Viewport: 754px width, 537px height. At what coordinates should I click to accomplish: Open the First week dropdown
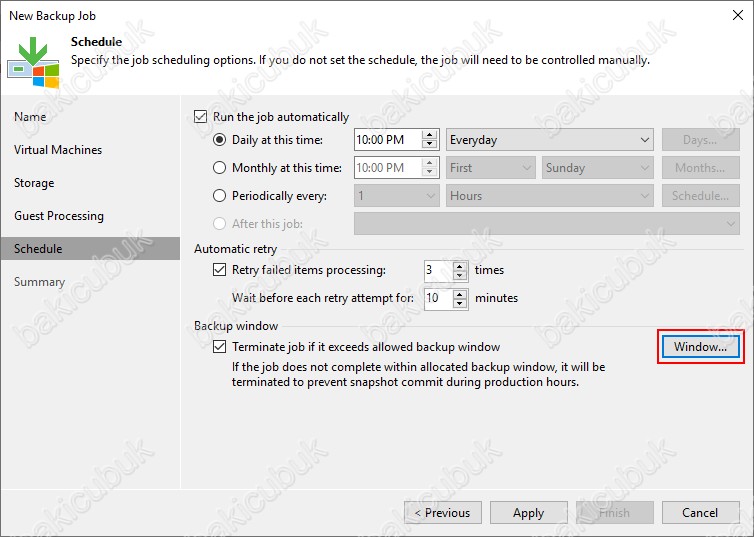[x=490, y=168]
